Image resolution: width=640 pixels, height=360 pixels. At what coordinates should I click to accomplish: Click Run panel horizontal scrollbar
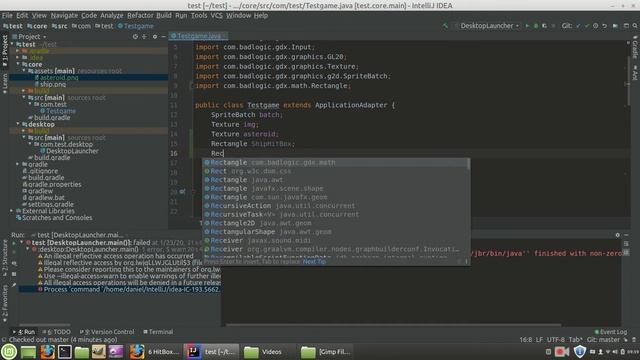click(x=393, y=325)
